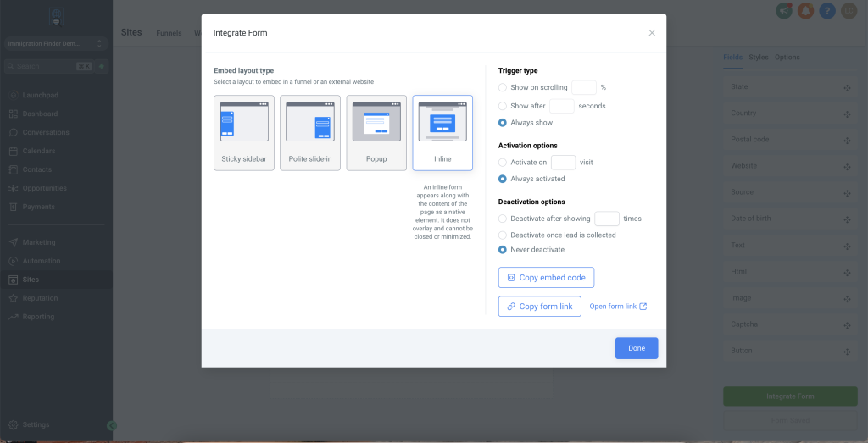Select the Always show trigger
This screenshot has width=868, height=443.
pyautogui.click(x=503, y=123)
